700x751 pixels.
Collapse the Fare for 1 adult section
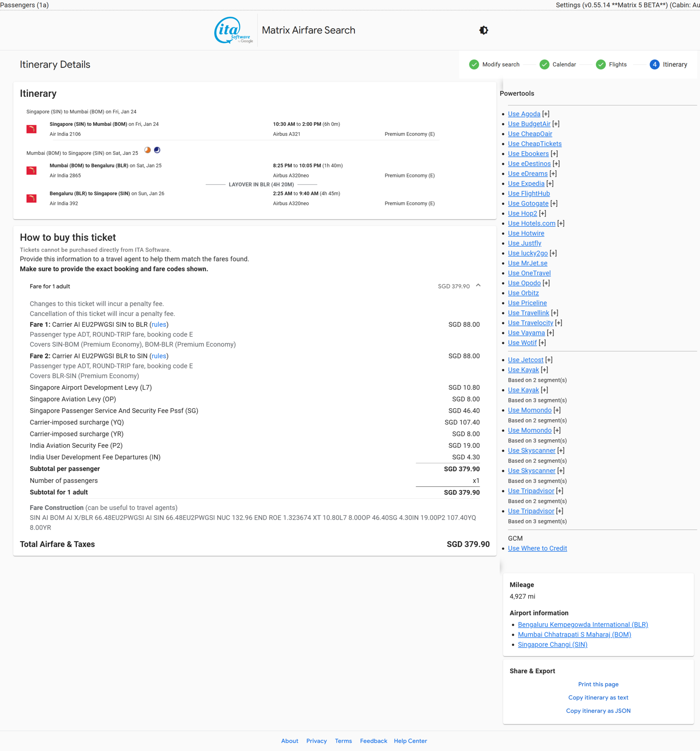pyautogui.click(x=478, y=286)
